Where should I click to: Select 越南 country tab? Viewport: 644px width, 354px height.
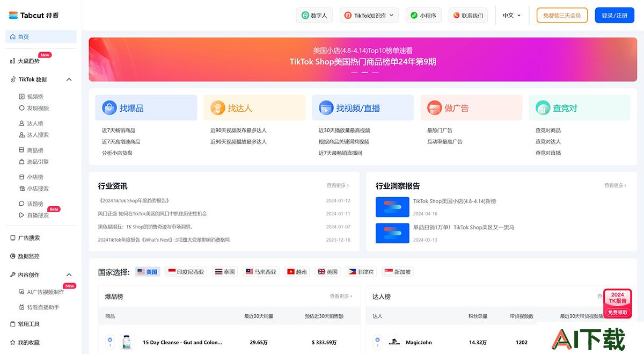click(x=297, y=272)
